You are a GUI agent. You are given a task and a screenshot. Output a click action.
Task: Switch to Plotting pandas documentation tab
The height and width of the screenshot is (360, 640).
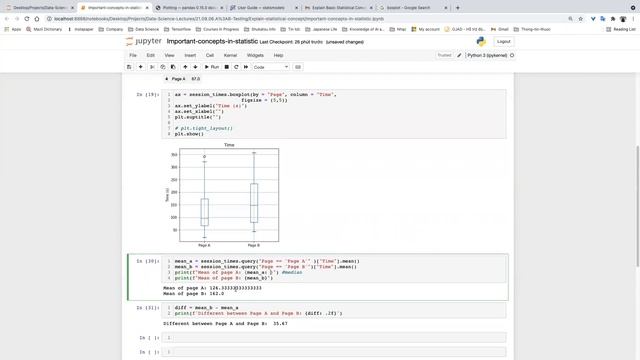pyautogui.click(x=189, y=8)
